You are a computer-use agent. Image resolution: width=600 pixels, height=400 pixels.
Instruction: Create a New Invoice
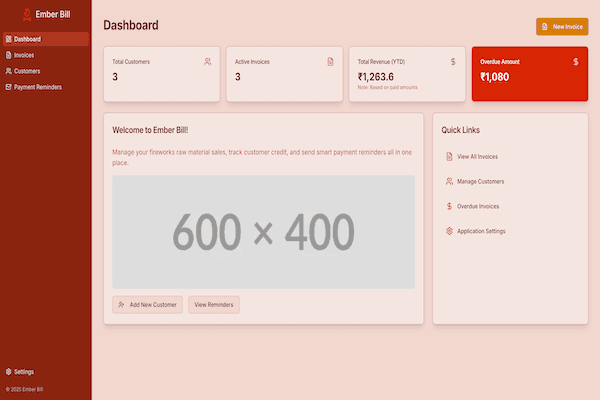(x=562, y=27)
